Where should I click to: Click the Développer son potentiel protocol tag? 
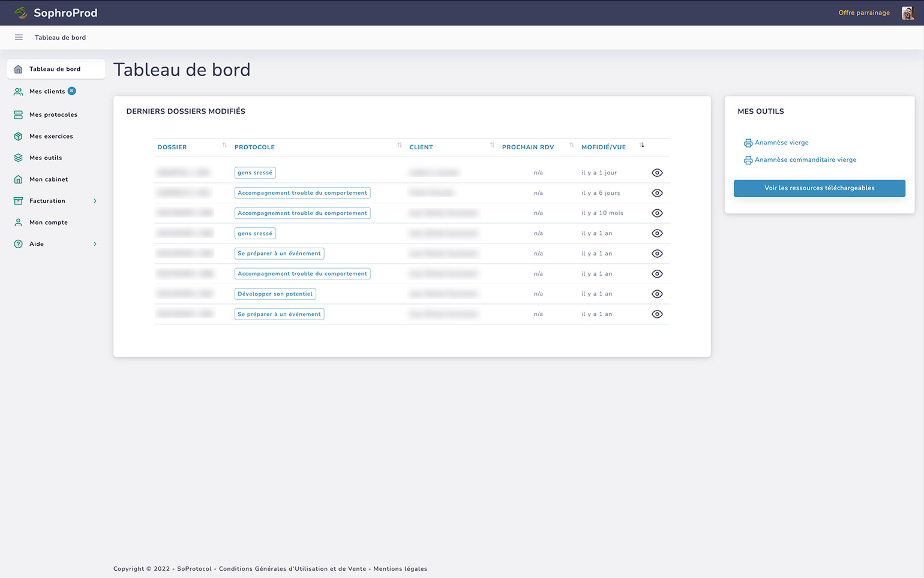(275, 294)
